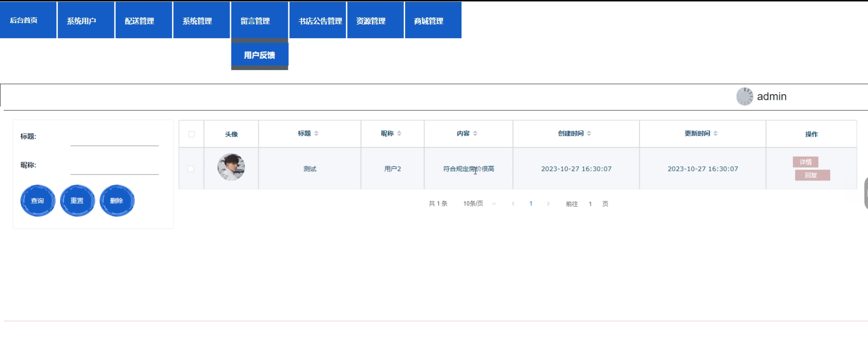868x345 pixels.
Task: Focus the 标题 search input field
Action: pyautogui.click(x=115, y=137)
